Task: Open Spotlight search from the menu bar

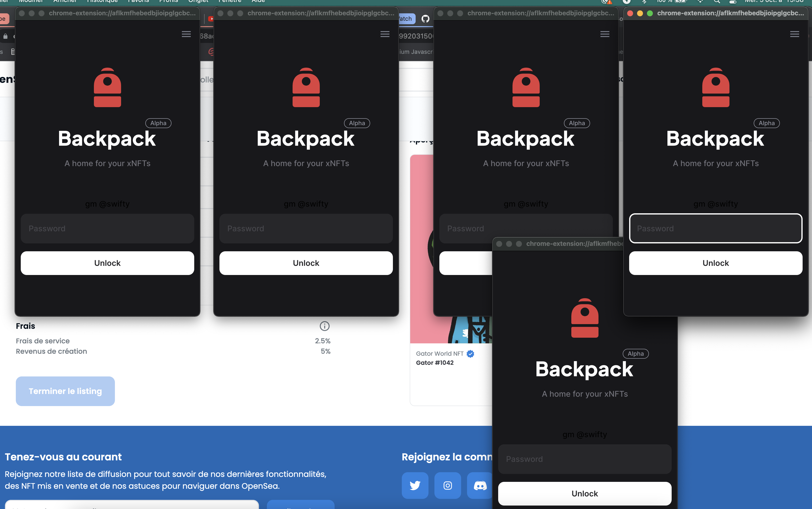Action: 717,1
